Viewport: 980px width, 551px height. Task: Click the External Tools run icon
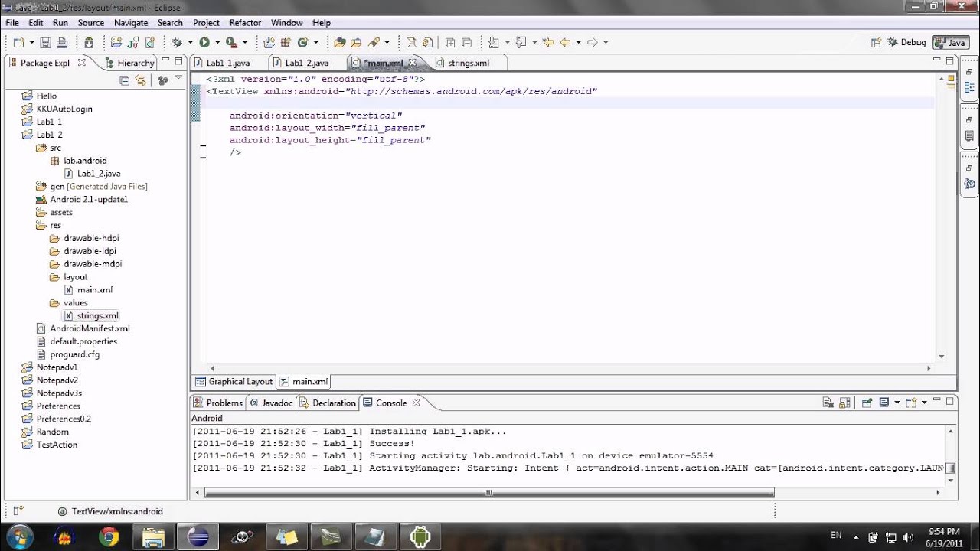tap(231, 43)
